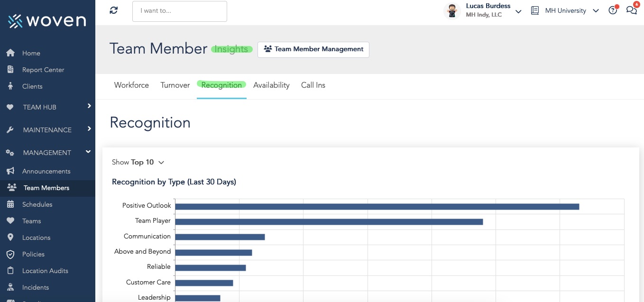644x302 pixels.
Task: Click the Policies shield icon
Action: pyautogui.click(x=10, y=254)
